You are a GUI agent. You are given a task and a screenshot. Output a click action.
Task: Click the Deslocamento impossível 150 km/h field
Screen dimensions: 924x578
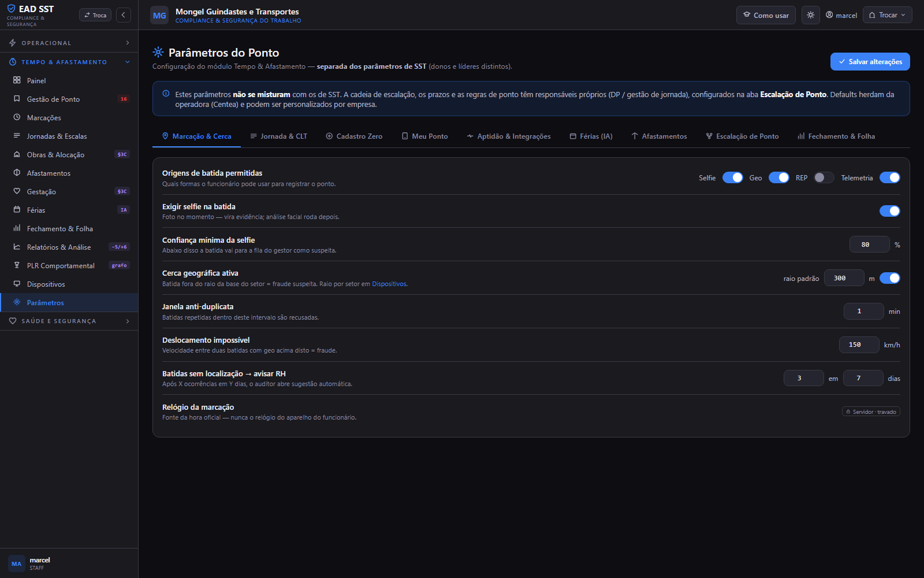point(859,345)
